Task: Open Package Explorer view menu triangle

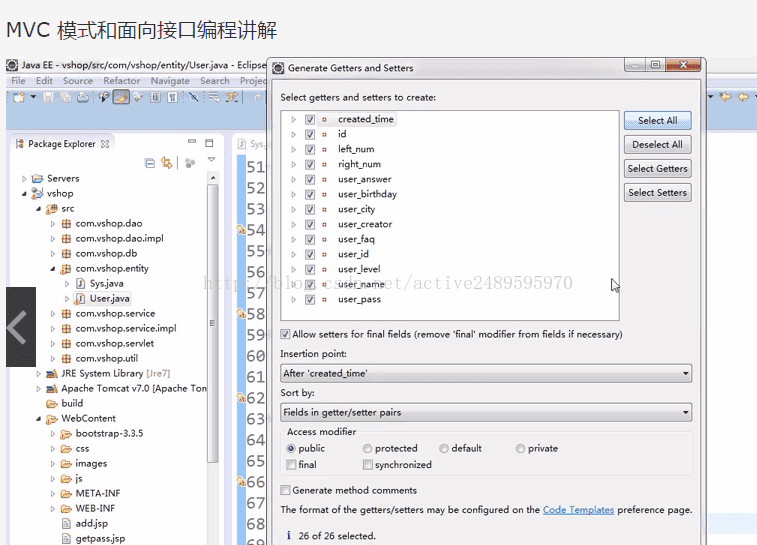Action: tap(211, 159)
